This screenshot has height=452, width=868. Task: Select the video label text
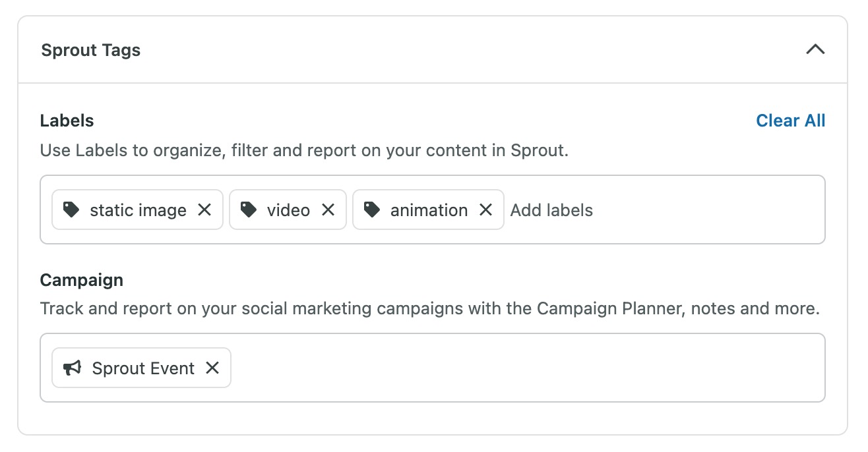tap(288, 210)
